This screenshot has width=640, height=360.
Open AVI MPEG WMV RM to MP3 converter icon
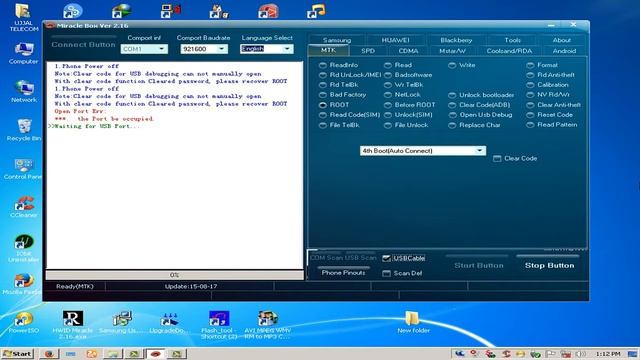click(x=267, y=324)
